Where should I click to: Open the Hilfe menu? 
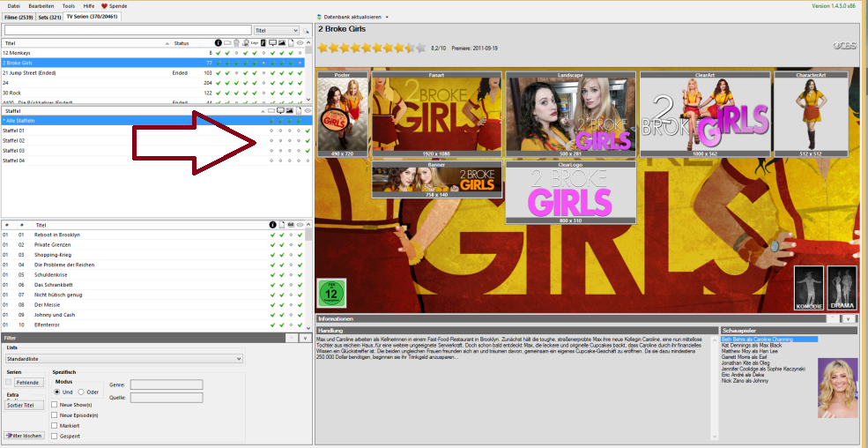tap(89, 6)
